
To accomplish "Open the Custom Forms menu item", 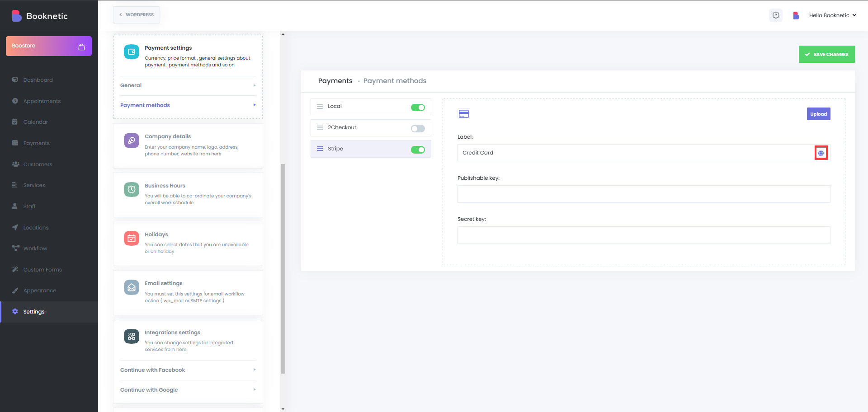I will (49, 270).
